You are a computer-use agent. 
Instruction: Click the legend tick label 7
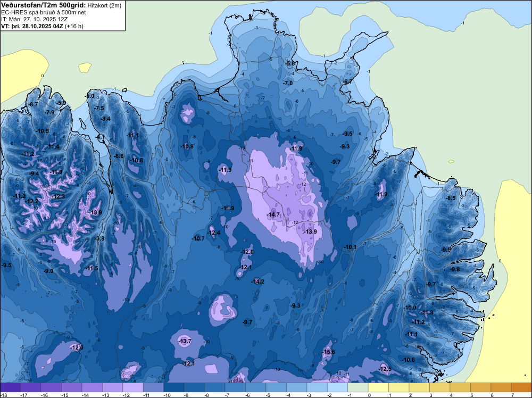pyautogui.click(x=512, y=395)
